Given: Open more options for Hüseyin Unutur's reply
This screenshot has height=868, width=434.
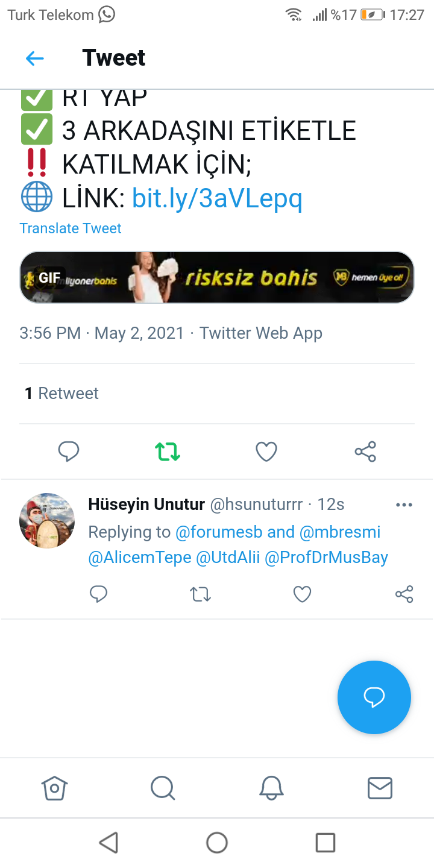Looking at the screenshot, I should [x=404, y=505].
